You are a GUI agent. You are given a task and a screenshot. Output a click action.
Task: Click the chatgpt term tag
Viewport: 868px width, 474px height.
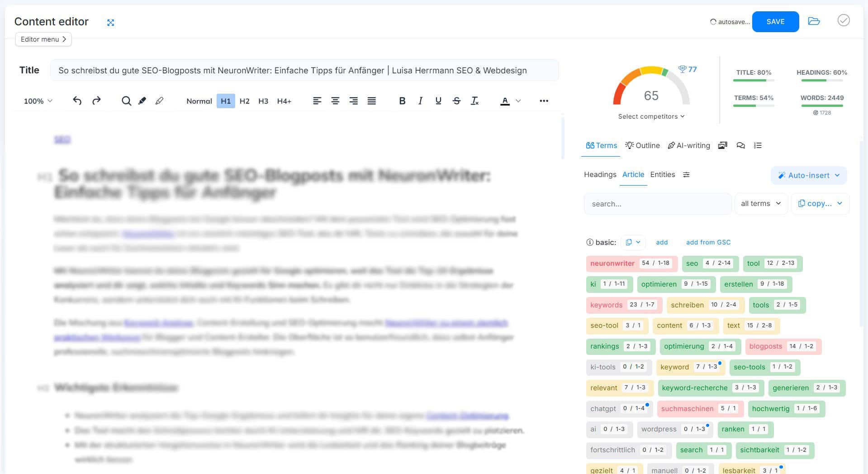click(619, 409)
